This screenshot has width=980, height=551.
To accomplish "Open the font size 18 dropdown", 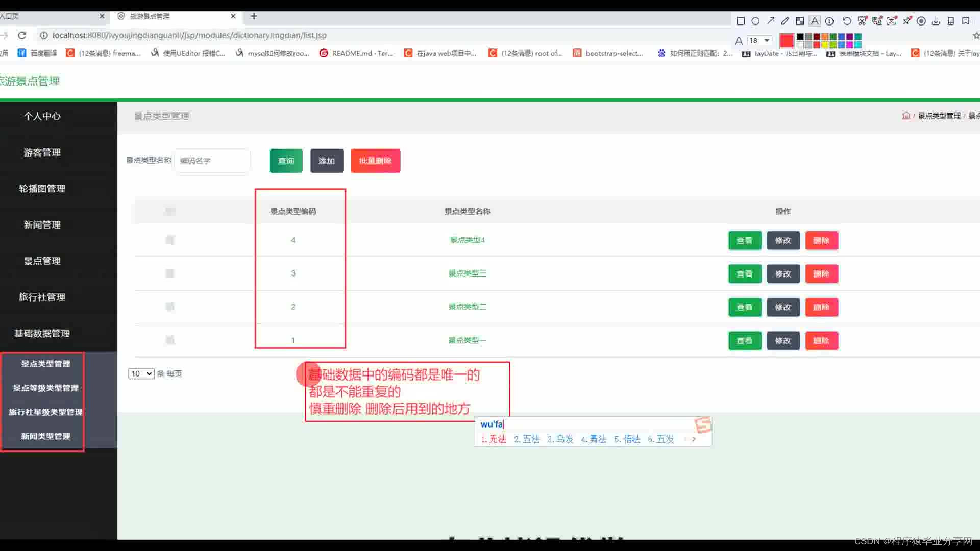I will pos(759,40).
